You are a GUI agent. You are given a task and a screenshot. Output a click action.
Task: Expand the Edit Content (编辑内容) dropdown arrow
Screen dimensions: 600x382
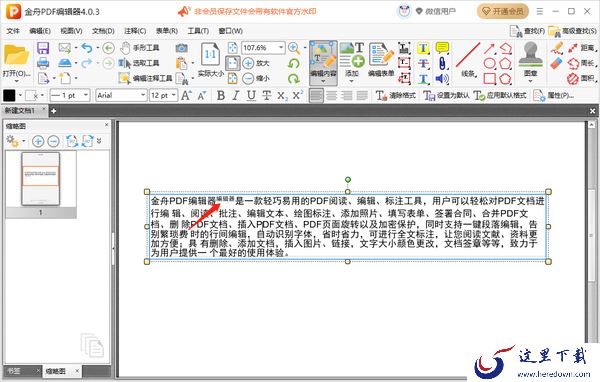point(323,81)
